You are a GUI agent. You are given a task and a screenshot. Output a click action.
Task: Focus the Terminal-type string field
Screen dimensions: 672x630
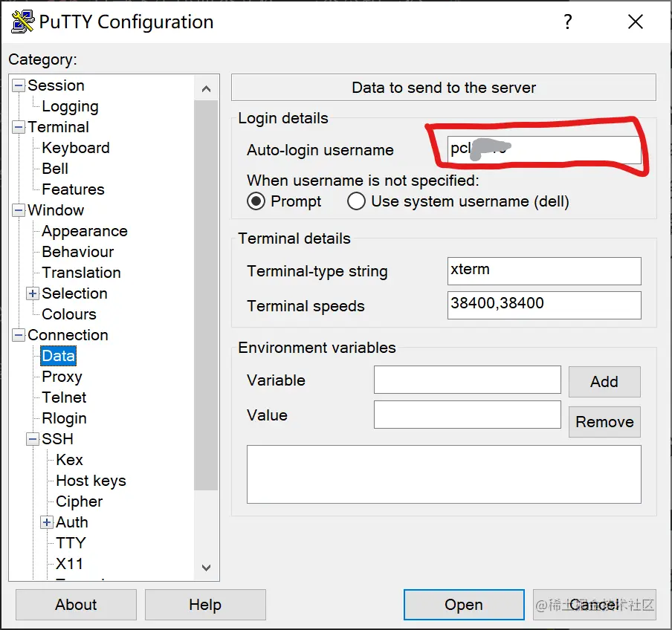pyautogui.click(x=544, y=270)
